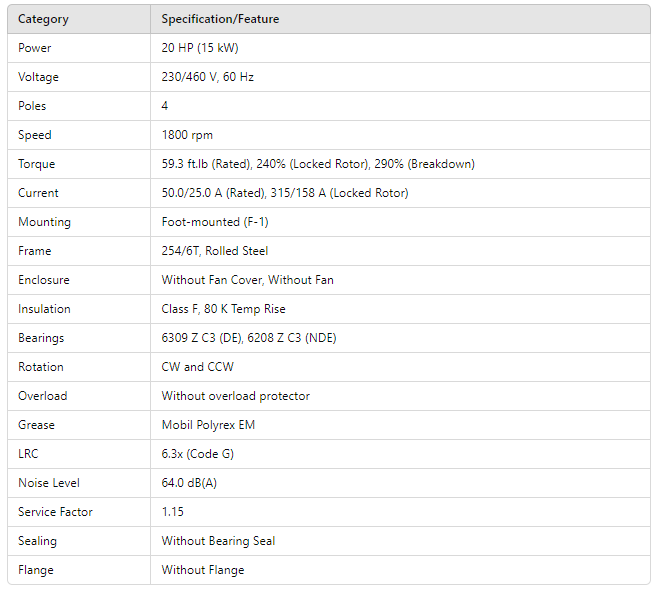Click the Poles row label

coord(32,106)
